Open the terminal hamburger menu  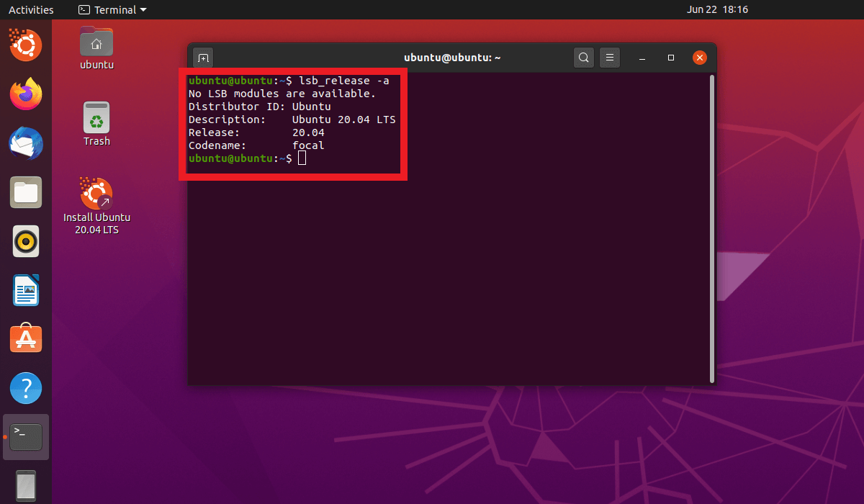[x=609, y=58]
